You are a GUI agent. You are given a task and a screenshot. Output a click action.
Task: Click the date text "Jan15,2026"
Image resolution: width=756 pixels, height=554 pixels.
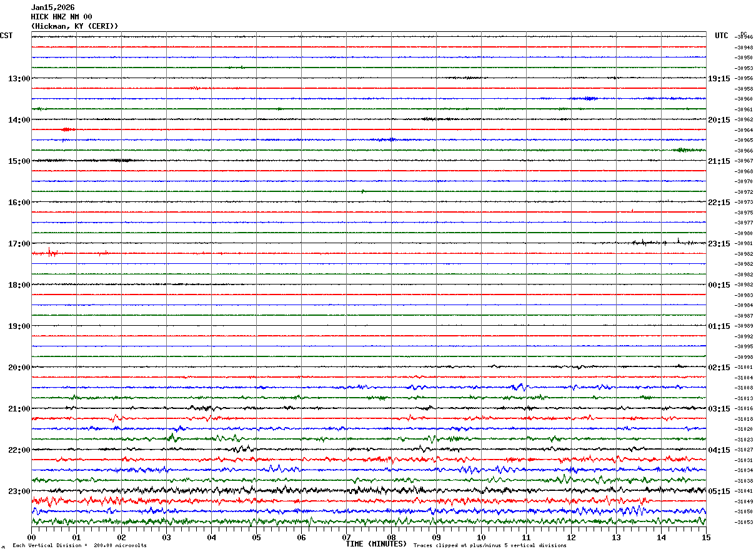click(52, 8)
